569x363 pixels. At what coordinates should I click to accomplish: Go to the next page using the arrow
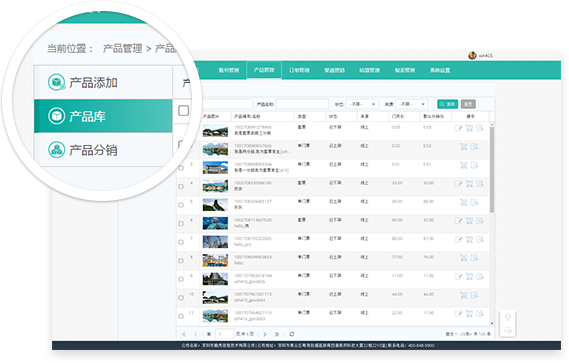[265, 334]
